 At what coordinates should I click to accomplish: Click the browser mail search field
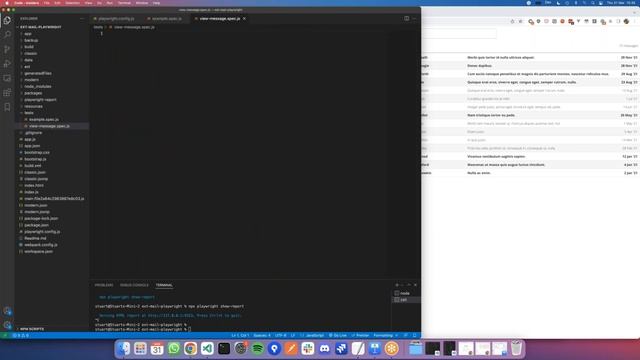460,33
